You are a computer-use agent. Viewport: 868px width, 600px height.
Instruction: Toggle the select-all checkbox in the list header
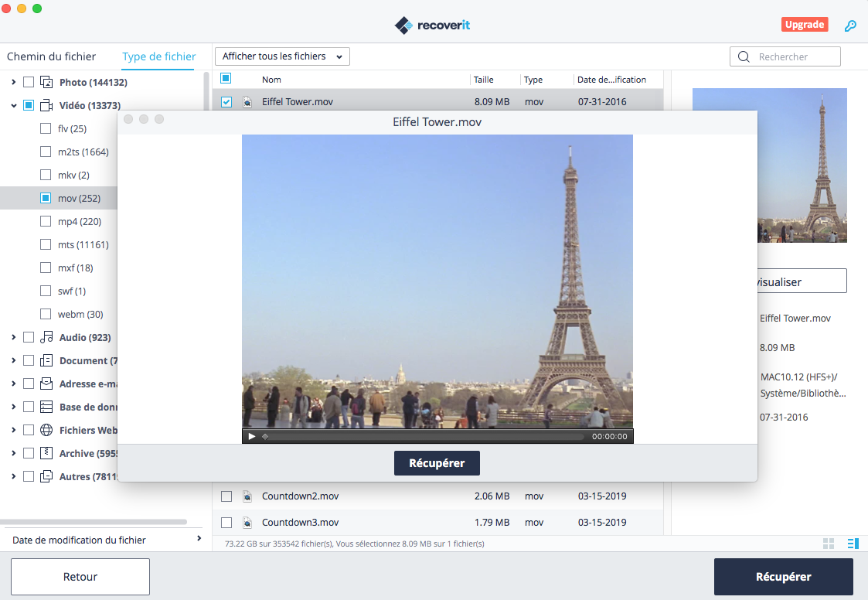point(226,79)
